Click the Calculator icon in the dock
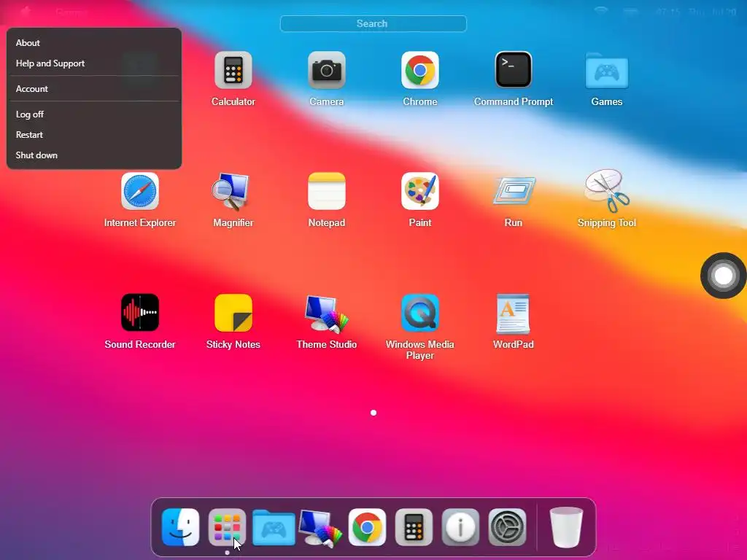This screenshot has height=560, width=747. [414, 527]
